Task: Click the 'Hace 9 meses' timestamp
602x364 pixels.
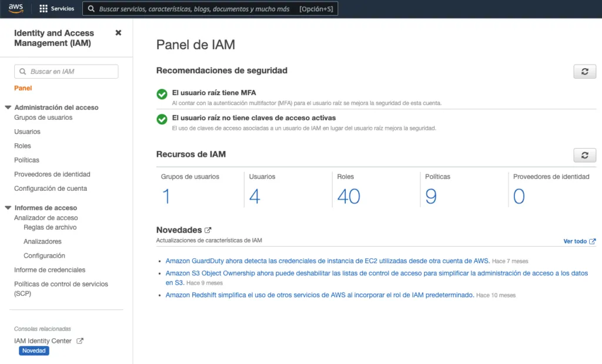Action: (x=205, y=283)
